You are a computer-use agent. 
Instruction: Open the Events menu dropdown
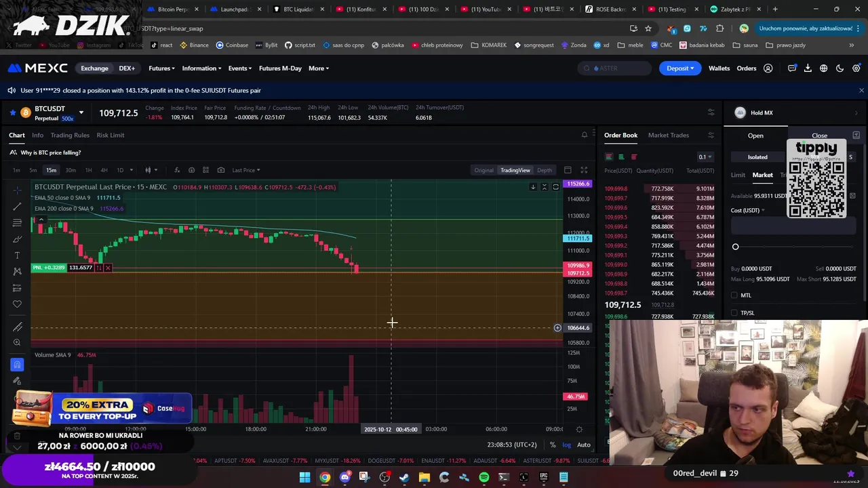pyautogui.click(x=240, y=68)
